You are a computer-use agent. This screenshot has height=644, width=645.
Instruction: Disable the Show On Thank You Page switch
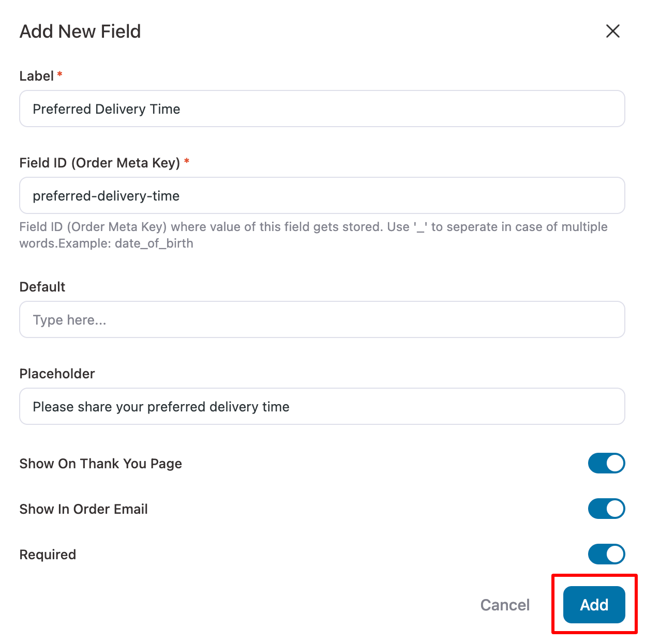click(x=606, y=463)
